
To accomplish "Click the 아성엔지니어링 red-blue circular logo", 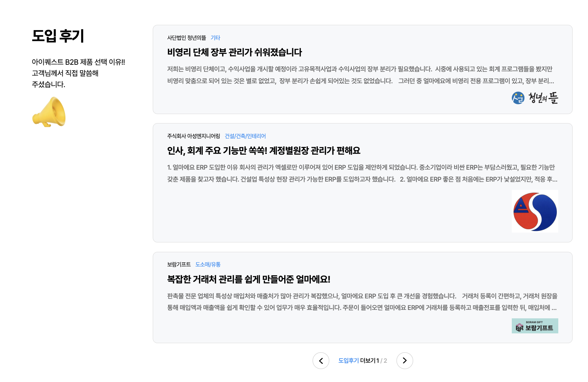I will 535,211.
